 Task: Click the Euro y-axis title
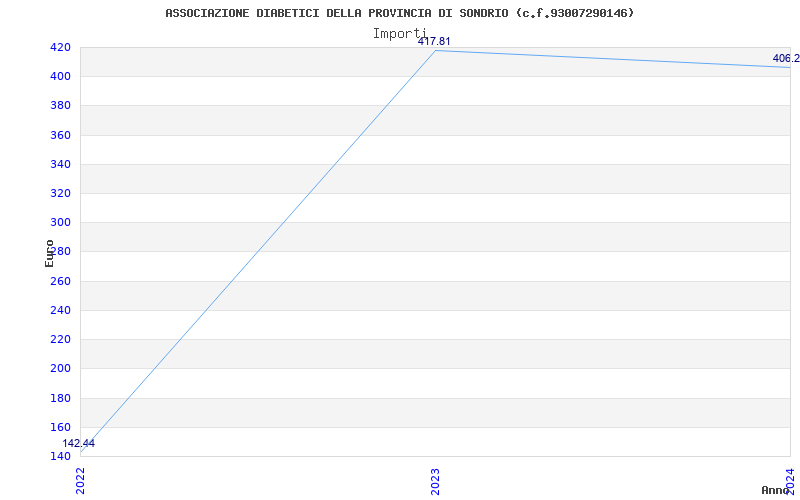(x=49, y=254)
